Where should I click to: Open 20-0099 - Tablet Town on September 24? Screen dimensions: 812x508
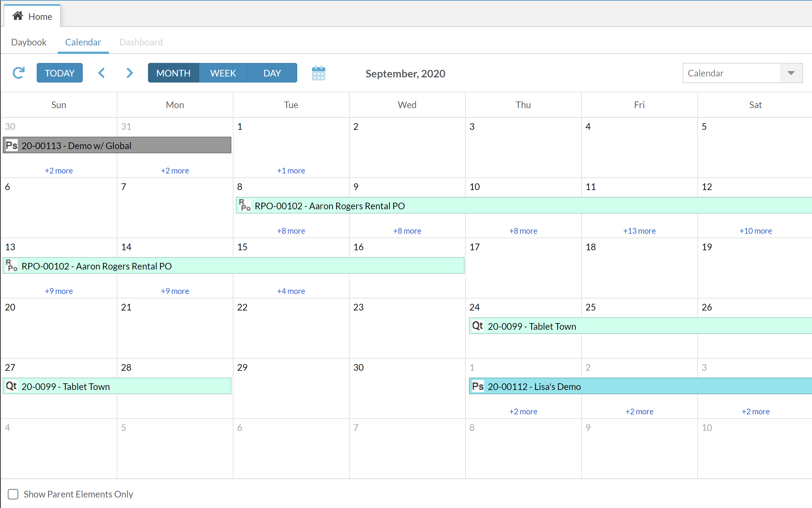[641, 326]
